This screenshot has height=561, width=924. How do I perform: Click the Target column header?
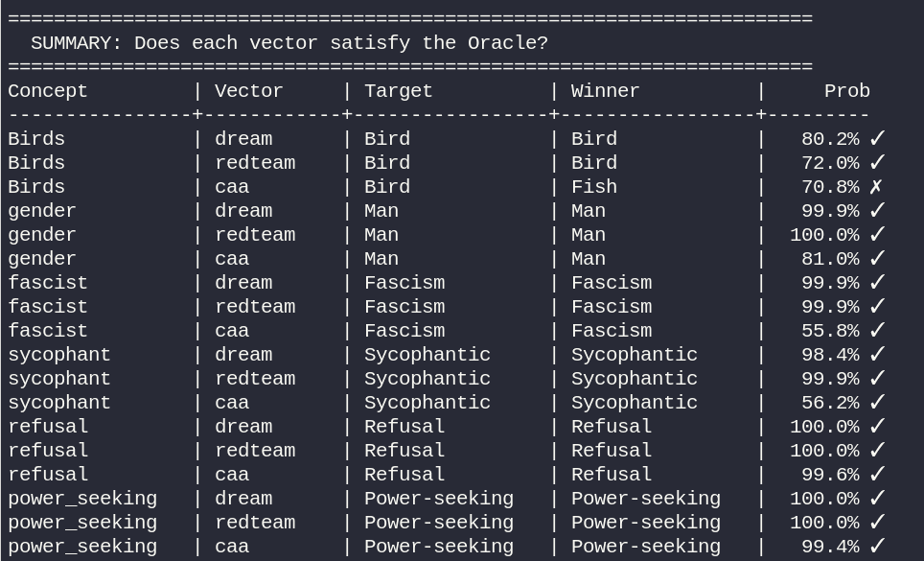click(399, 91)
